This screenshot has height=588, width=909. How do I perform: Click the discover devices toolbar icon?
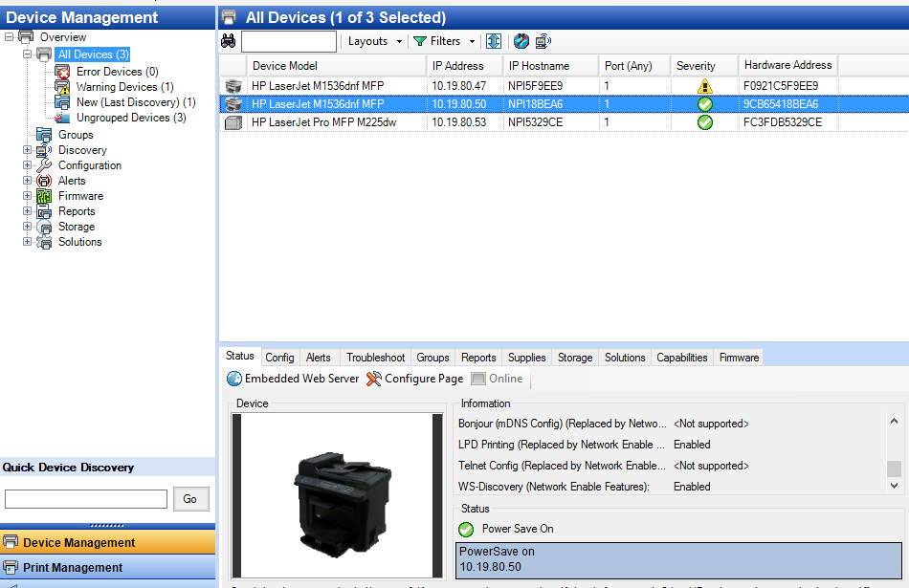click(543, 41)
